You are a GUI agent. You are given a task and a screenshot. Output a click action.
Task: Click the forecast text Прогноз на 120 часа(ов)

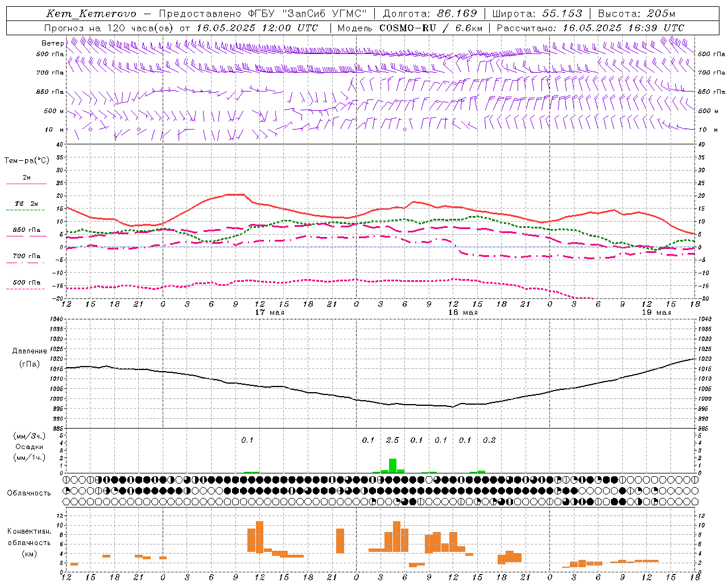coord(109,28)
